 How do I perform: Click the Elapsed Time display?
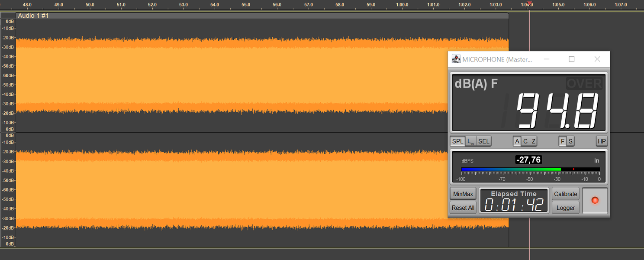click(x=514, y=201)
